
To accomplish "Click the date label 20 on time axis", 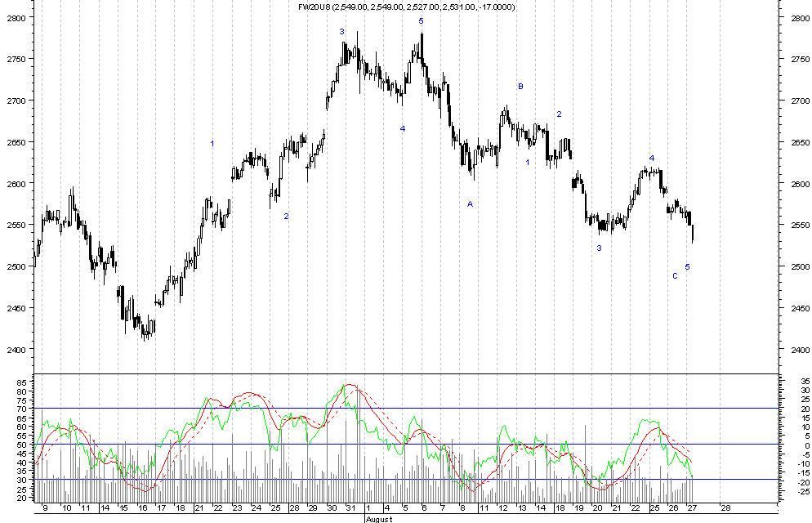I will coord(598,508).
